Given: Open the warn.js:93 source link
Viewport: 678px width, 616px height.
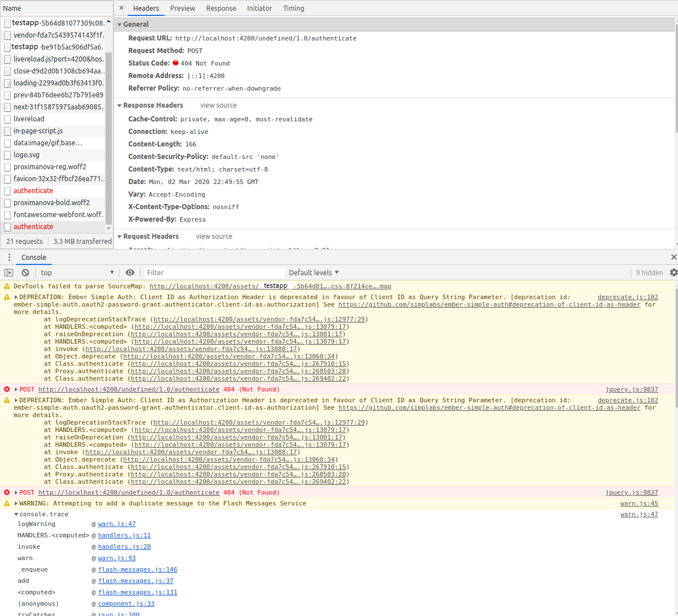Looking at the screenshot, I should pyautogui.click(x=117, y=558).
